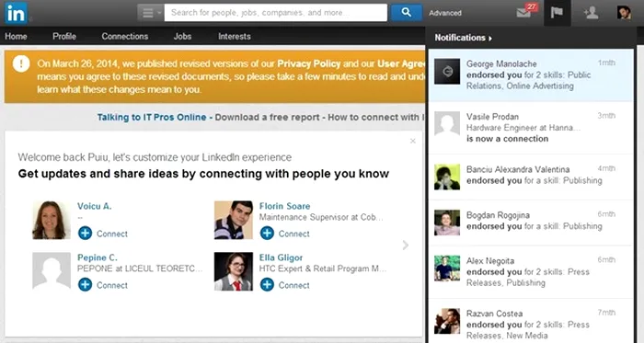Open Interests menu
644x343 pixels.
(234, 37)
